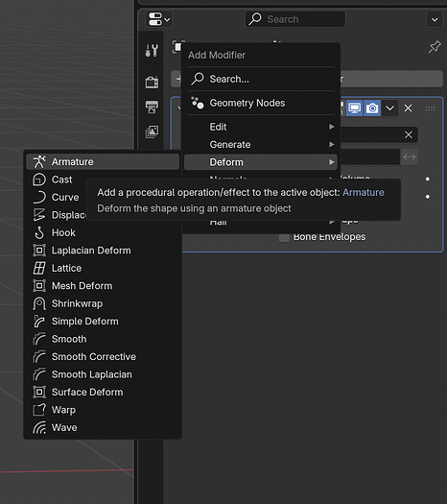Toggle modifier render camera icon

point(372,108)
